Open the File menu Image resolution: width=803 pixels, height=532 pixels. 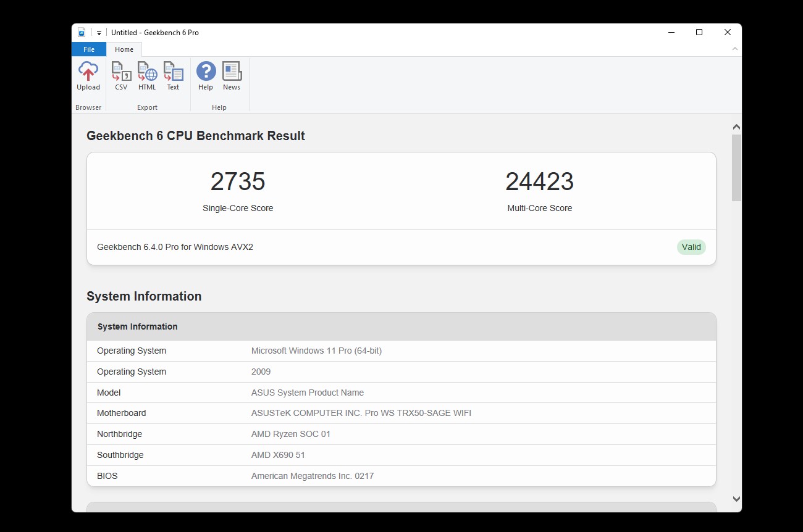89,49
